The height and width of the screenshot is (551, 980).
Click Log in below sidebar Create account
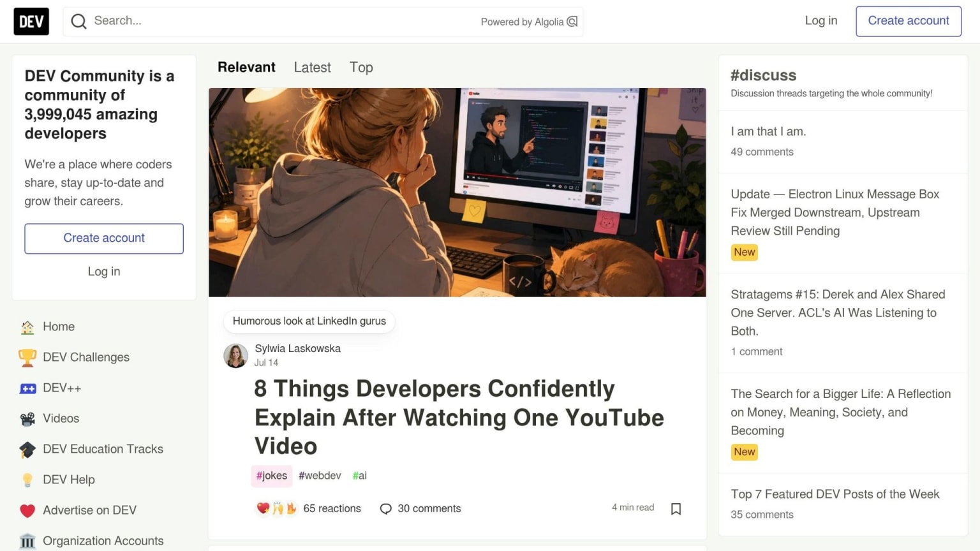coord(104,272)
